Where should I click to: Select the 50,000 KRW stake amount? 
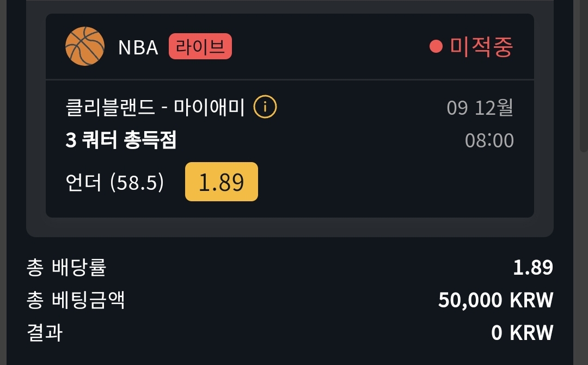coord(496,300)
